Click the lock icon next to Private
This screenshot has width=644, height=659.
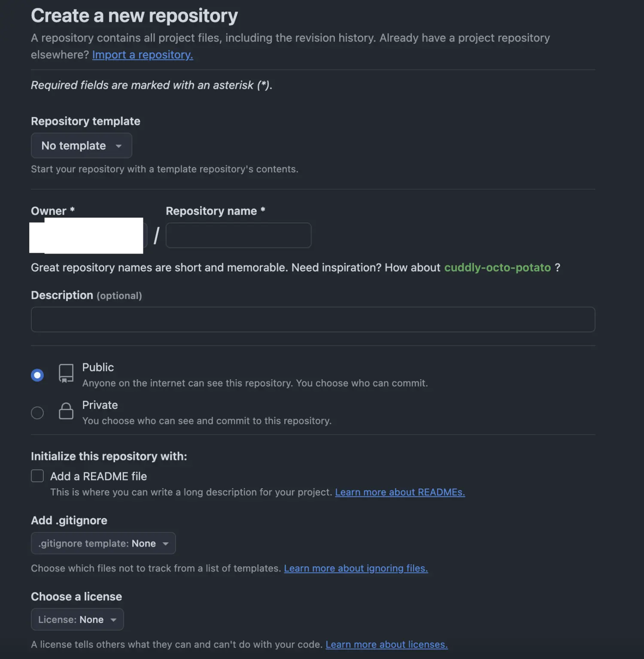(x=65, y=411)
